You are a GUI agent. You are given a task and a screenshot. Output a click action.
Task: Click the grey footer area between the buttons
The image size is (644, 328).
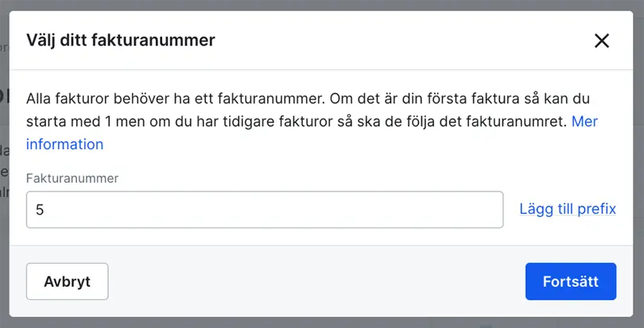pyautogui.click(x=318, y=281)
